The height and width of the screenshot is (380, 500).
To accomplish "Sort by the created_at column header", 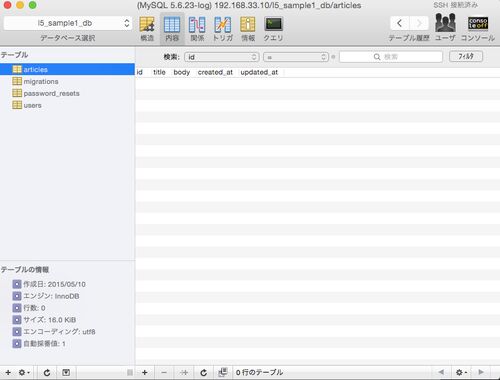I will [x=215, y=72].
